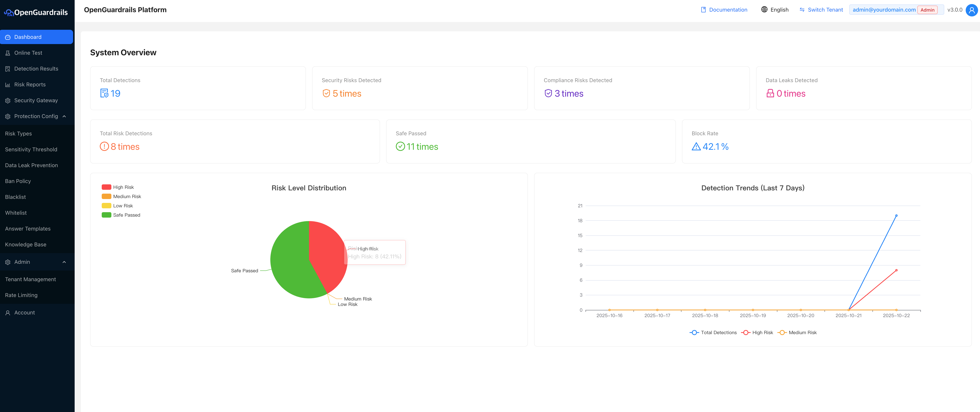This screenshot has height=412, width=980.
Task: Click the Admin badge next to the email
Action: pyautogui.click(x=927, y=10)
